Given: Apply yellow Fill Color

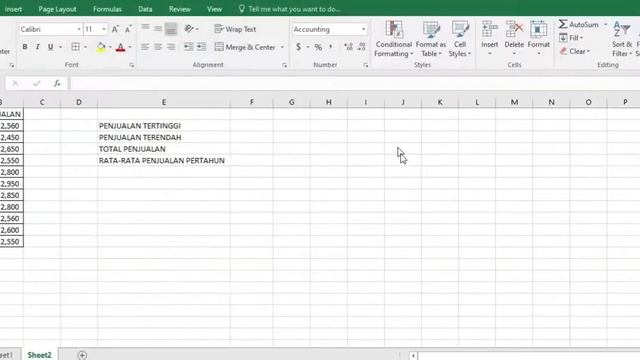Looking at the screenshot, I should pos(101,47).
